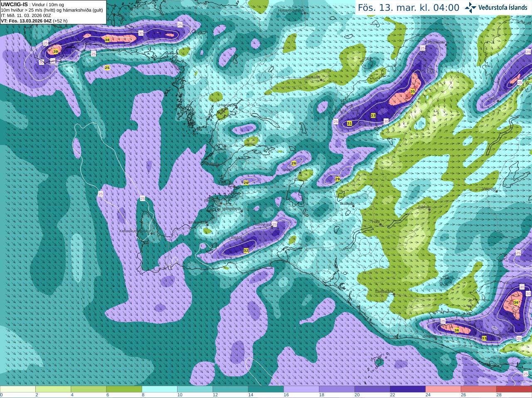532x398 pixels.
Task: Select the 16–18 m/s lavender legend swatch
Action: [302, 389]
